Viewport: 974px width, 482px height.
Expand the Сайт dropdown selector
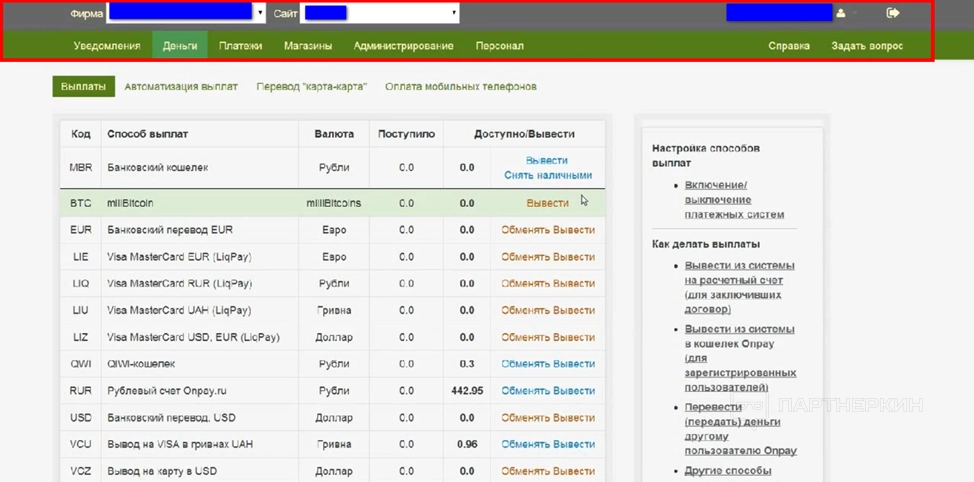click(454, 14)
